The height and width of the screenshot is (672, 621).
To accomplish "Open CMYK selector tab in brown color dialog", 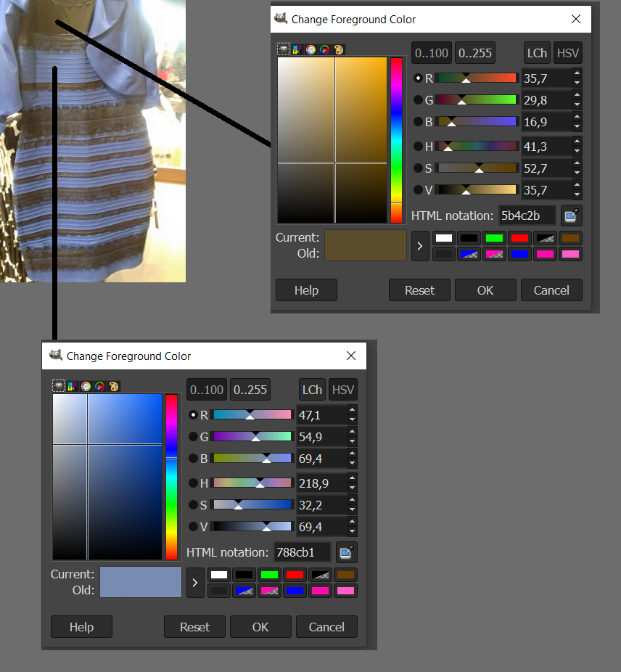I will [x=297, y=50].
